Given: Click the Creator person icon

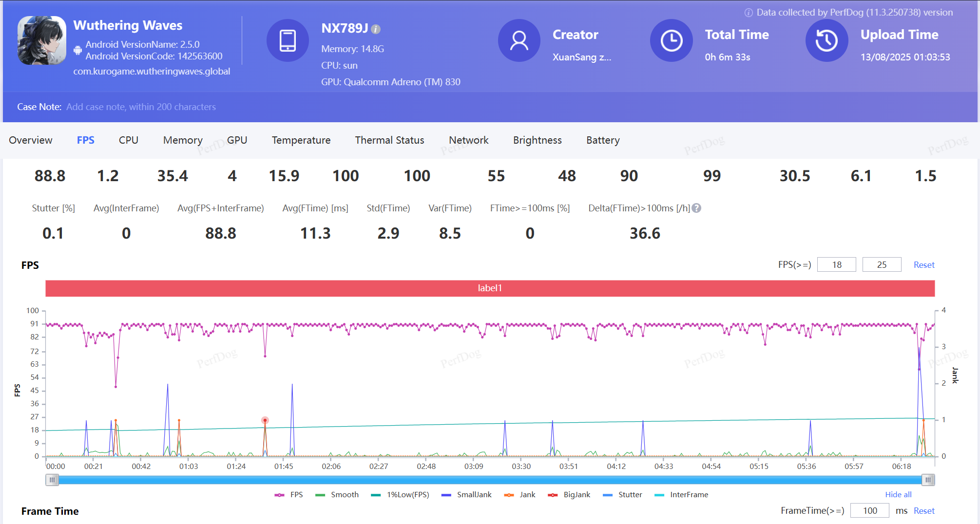Looking at the screenshot, I should 519,40.
